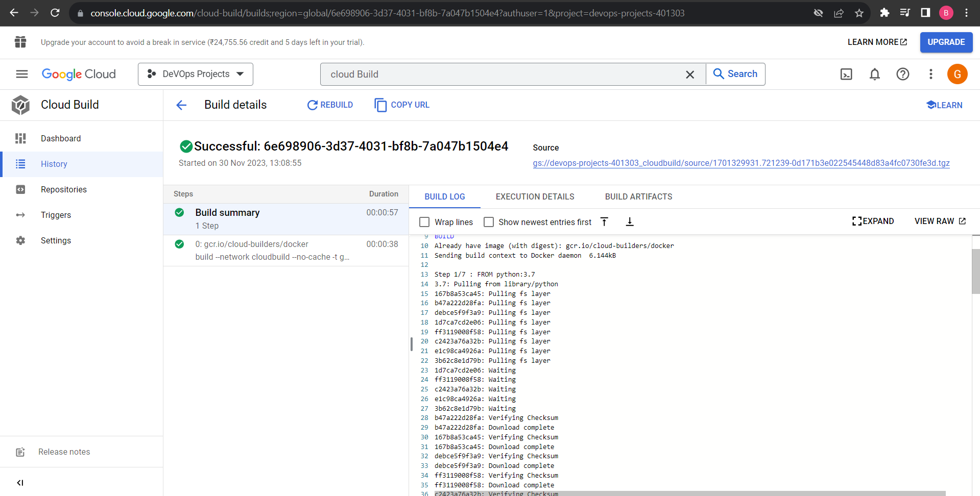
Task: Select step 0 gcr.io/cloud-builders/docker
Action: pos(286,251)
